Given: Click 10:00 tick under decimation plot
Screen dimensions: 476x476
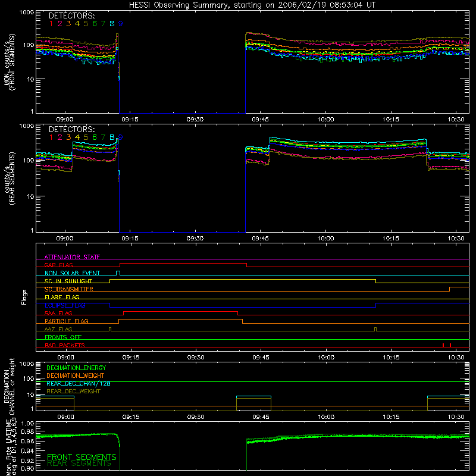Looking at the screenshot, I should (x=326, y=417).
